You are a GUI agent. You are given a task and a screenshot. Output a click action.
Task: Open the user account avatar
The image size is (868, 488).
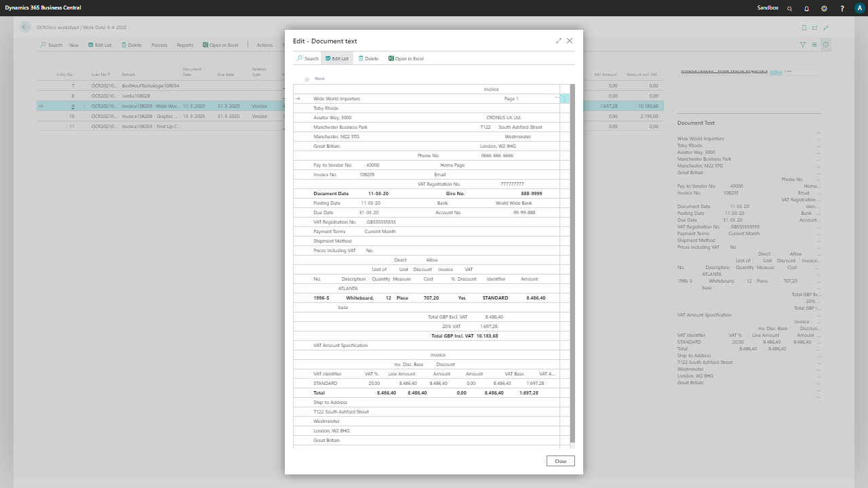click(x=859, y=8)
